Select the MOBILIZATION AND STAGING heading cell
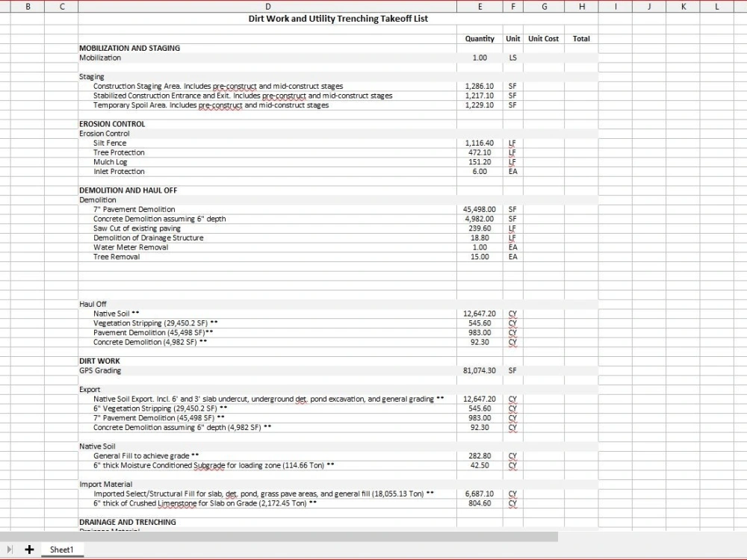 pyautogui.click(x=128, y=48)
